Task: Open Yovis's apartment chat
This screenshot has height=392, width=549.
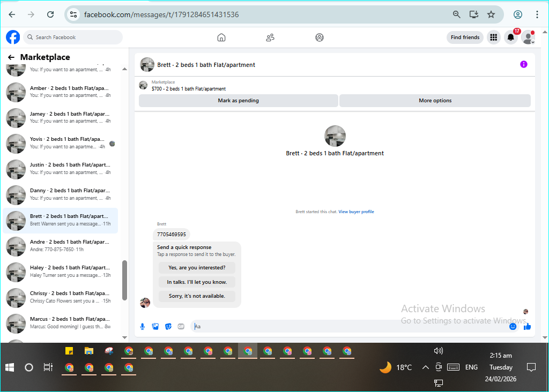Action: (60, 143)
